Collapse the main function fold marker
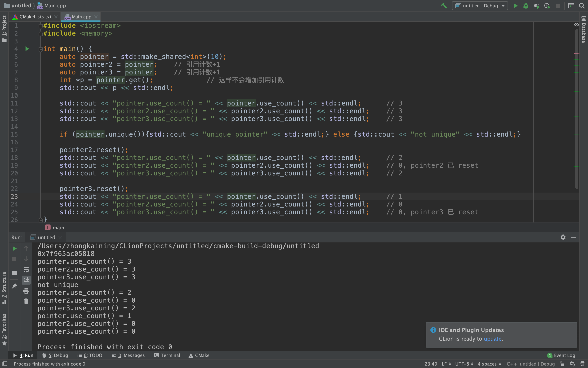 pos(41,49)
